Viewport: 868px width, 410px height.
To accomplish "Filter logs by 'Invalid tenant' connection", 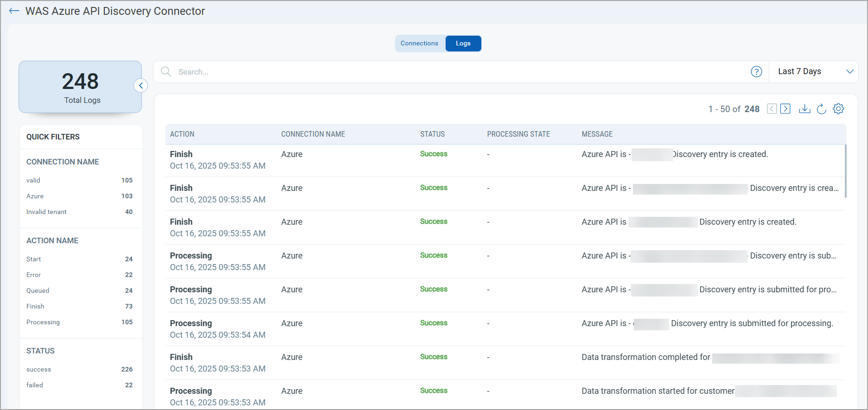I will click(x=46, y=212).
